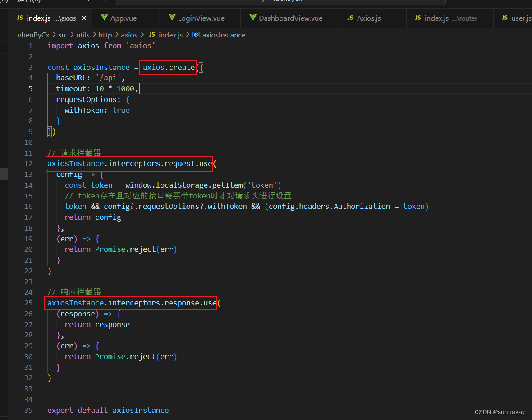Click the JS icon beside index.js in the breadcrumb
The image size is (532, 420).
pos(152,35)
